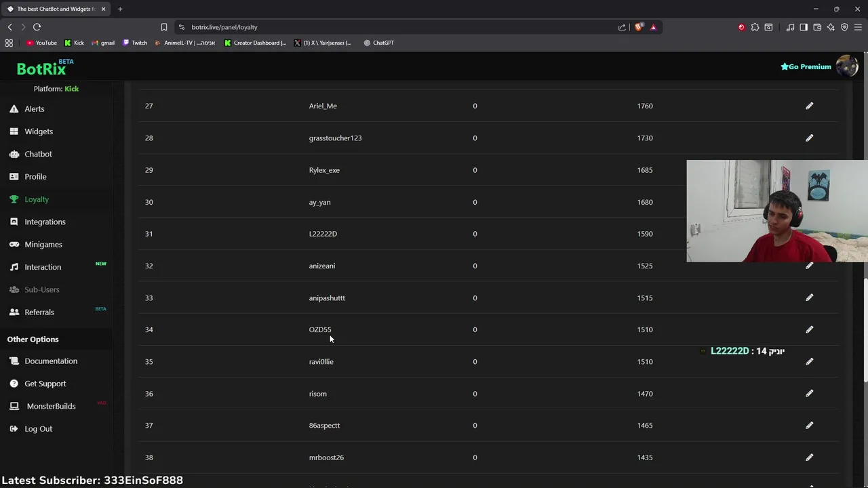868x488 pixels.
Task: Go to Widgets in the sidebar
Action: (39, 131)
